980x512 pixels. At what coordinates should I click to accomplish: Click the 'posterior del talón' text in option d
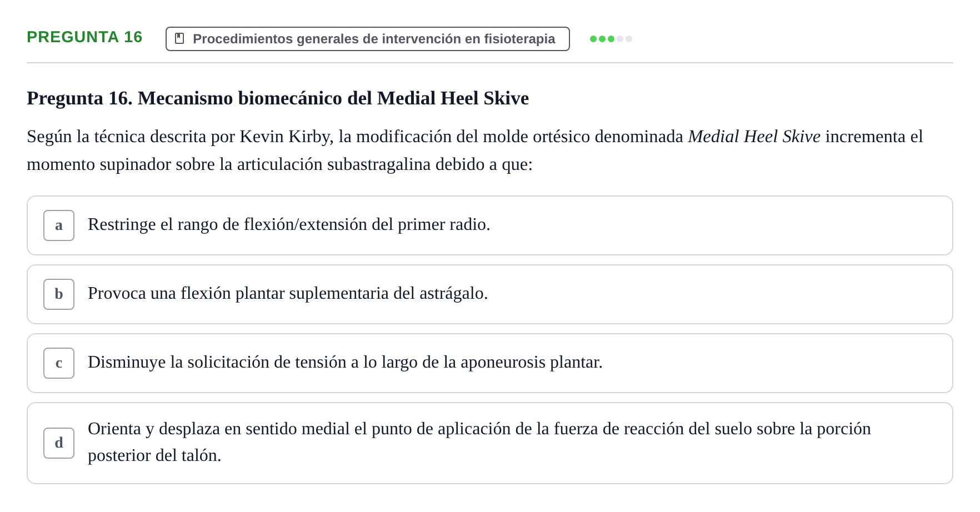(154, 455)
